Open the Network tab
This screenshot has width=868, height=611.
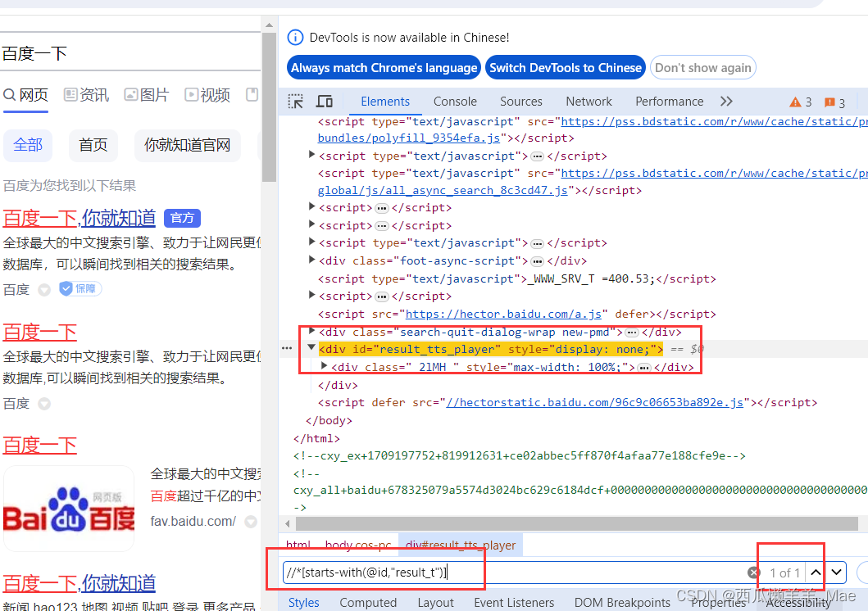pos(589,102)
